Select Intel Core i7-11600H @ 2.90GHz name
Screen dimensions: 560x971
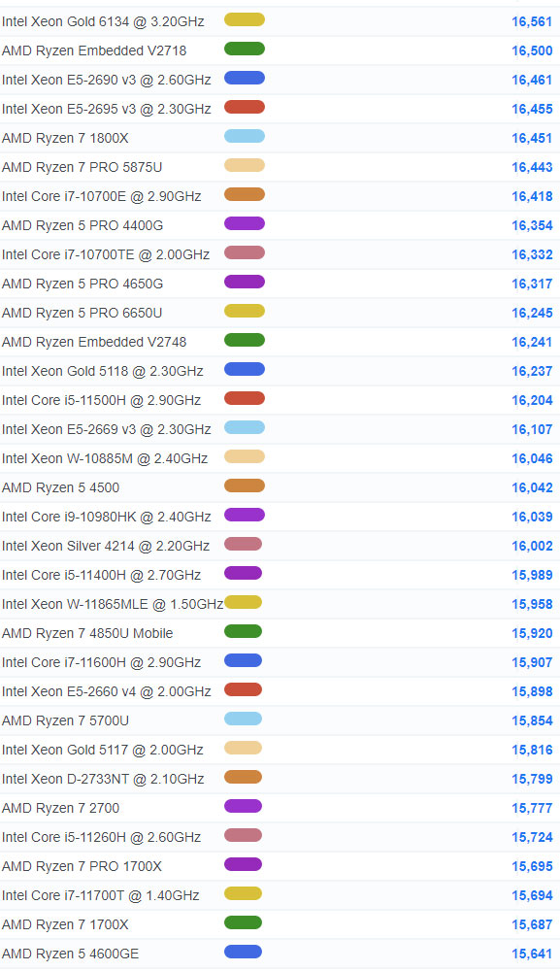click(101, 662)
